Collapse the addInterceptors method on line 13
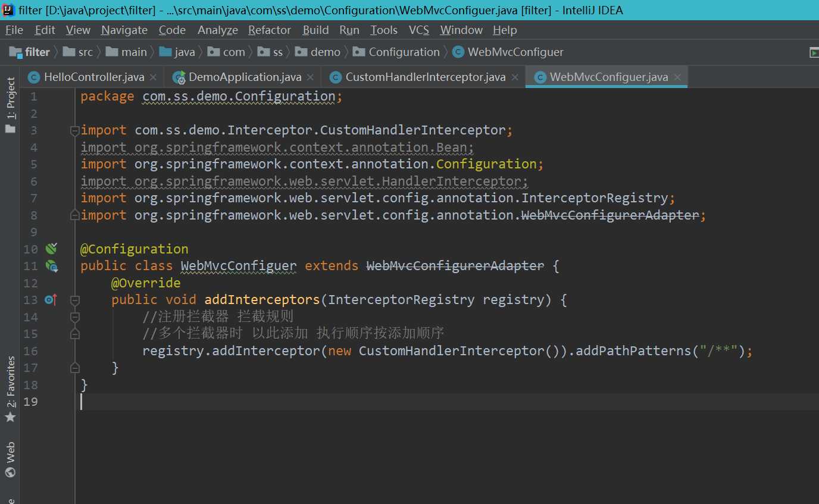 74,300
